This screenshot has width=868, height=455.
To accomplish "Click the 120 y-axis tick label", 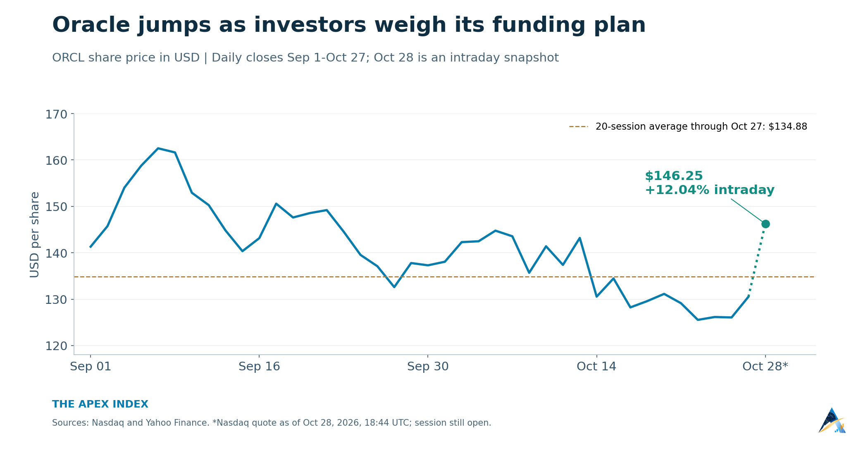I will coord(56,346).
